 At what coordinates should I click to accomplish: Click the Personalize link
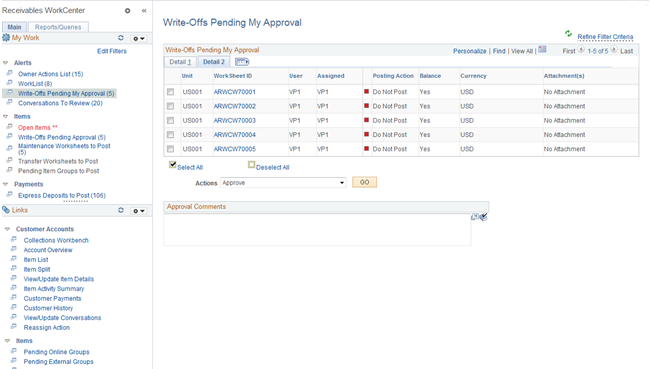[469, 51]
